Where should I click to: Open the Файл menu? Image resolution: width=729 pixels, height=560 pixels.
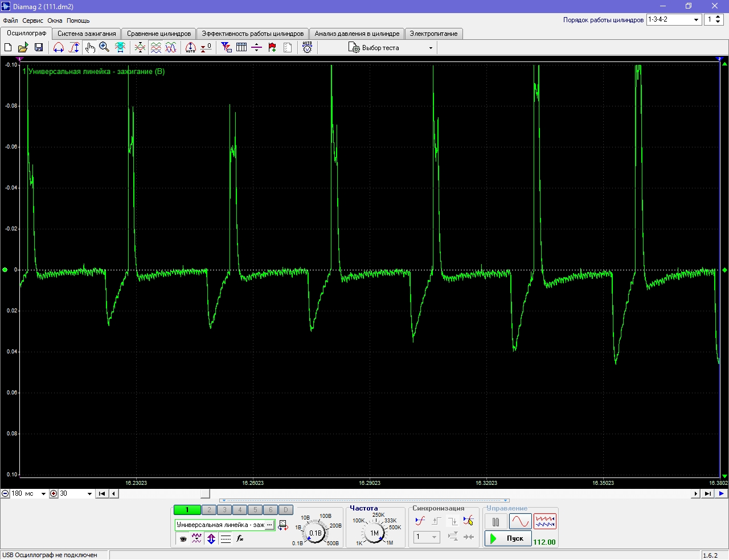(10, 20)
